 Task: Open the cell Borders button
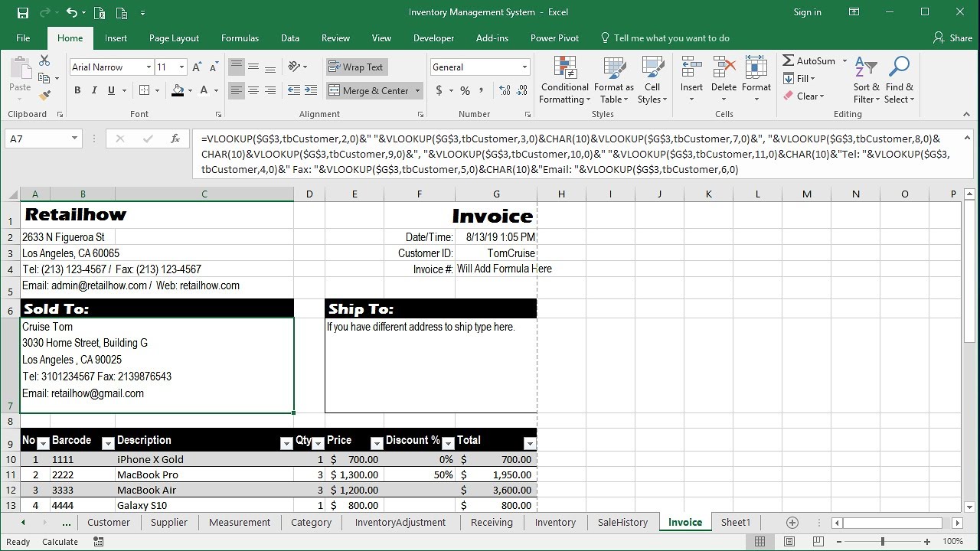tap(144, 90)
